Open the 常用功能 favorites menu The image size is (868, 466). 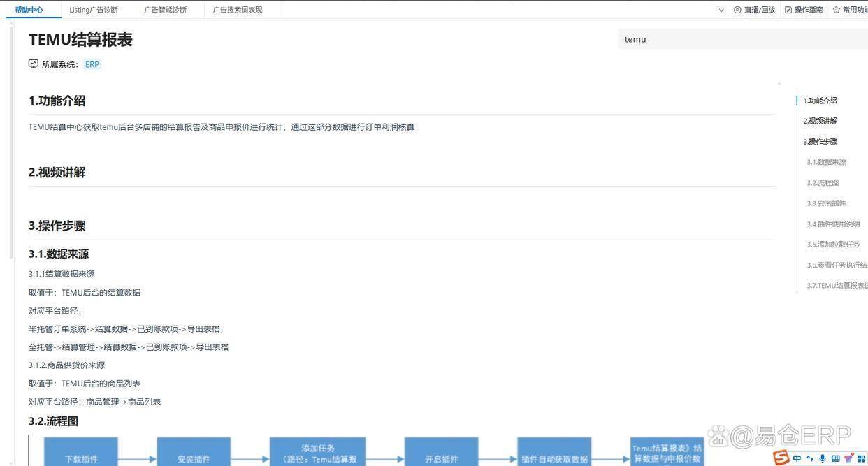(855, 10)
